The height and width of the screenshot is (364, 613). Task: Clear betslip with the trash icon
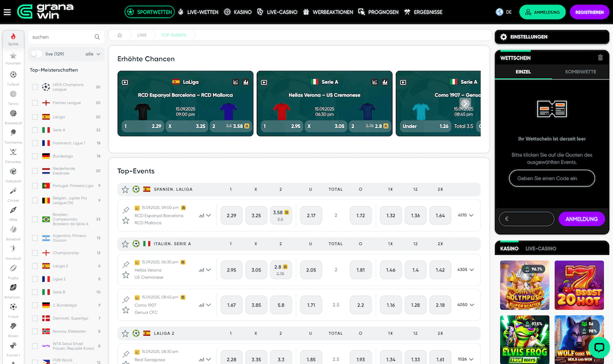click(x=600, y=58)
